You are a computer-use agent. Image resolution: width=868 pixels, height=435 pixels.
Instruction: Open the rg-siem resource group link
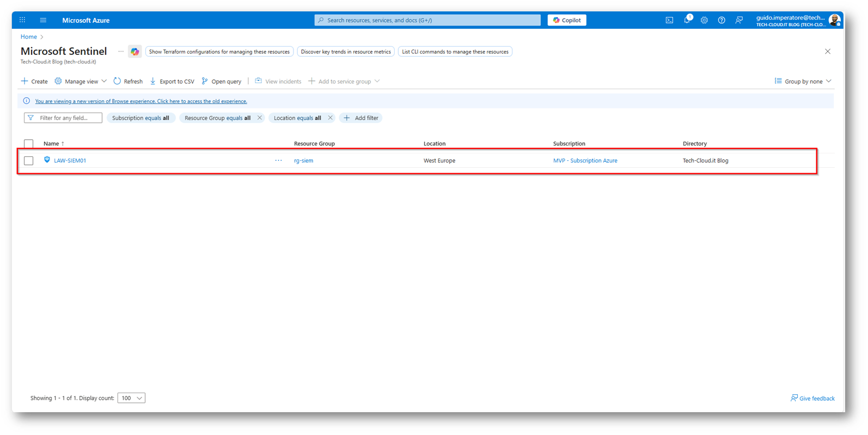(x=303, y=161)
